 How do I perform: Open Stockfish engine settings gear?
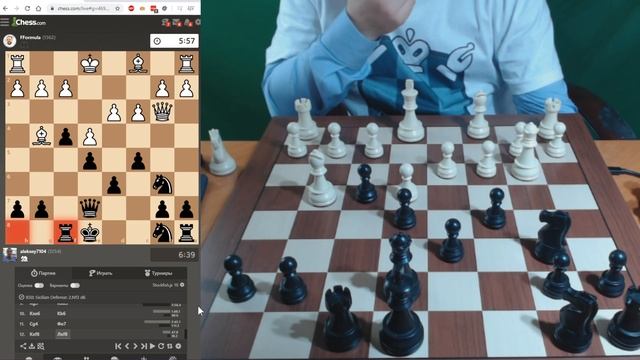pyautogui.click(x=182, y=285)
